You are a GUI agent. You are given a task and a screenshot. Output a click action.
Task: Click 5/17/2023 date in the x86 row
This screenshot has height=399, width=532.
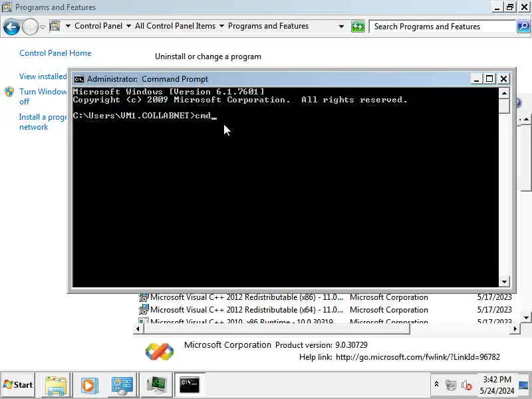pos(494,297)
